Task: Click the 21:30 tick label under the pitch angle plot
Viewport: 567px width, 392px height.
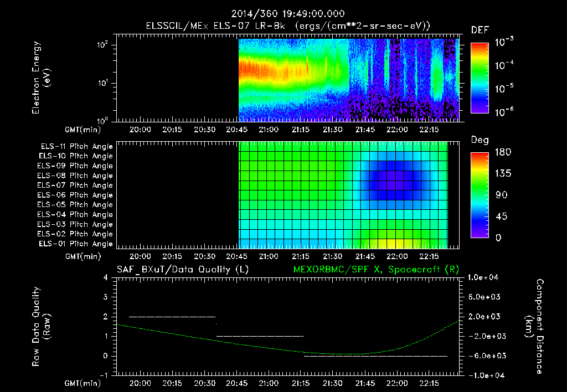Action: pyautogui.click(x=333, y=256)
